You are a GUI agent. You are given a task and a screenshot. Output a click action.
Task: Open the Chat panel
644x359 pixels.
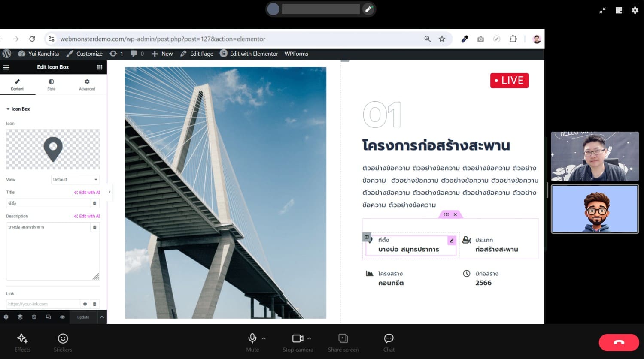[389, 342]
